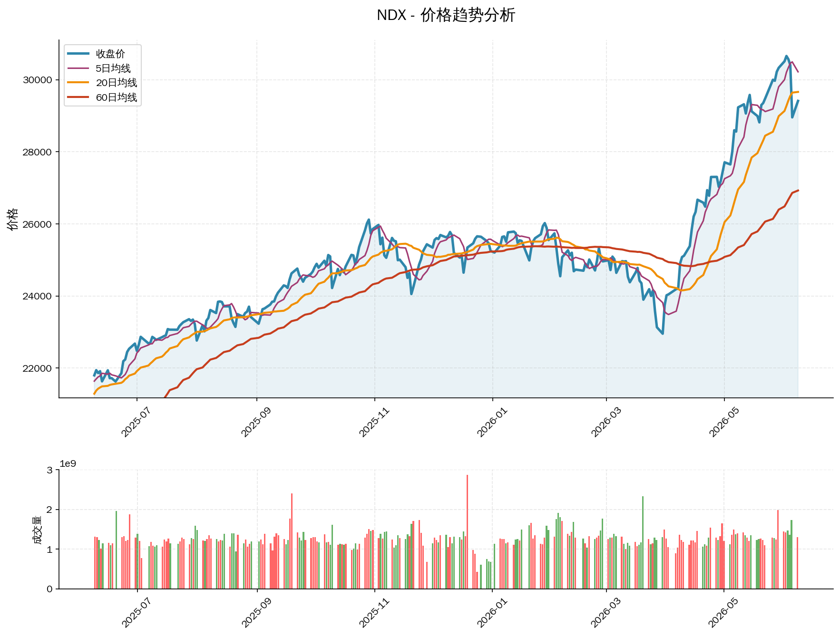Image resolution: width=840 pixels, height=636 pixels.
Task: Click 2025-07 date under the price chart
Action: point(136,422)
